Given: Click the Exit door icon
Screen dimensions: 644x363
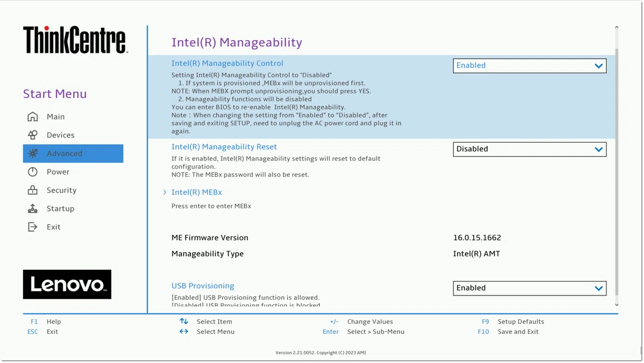Looking at the screenshot, I should pos(33,227).
